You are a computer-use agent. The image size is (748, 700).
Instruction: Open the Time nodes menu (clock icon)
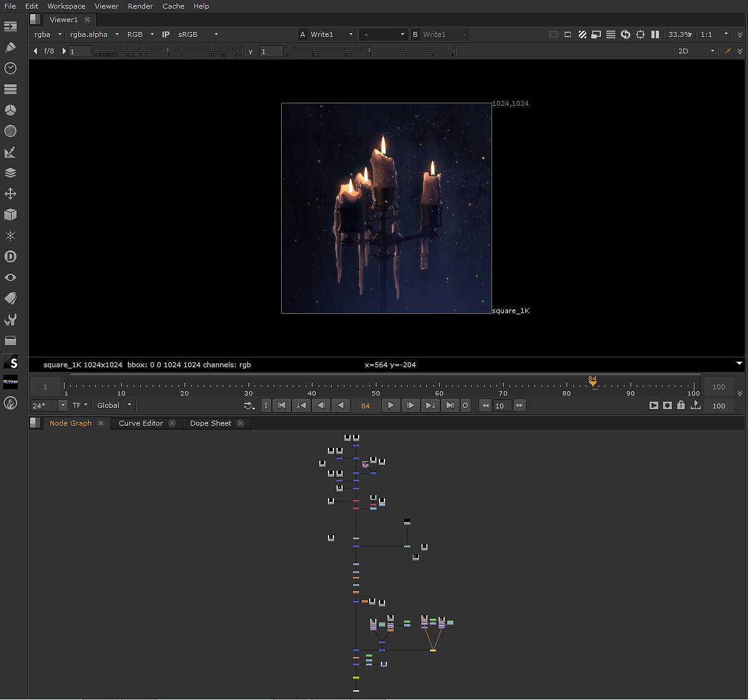click(10, 68)
